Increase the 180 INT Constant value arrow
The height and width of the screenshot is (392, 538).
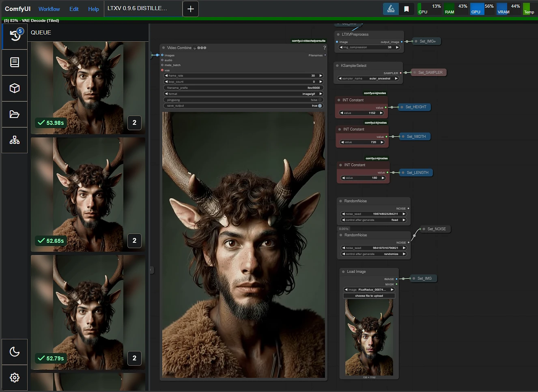(x=383, y=178)
